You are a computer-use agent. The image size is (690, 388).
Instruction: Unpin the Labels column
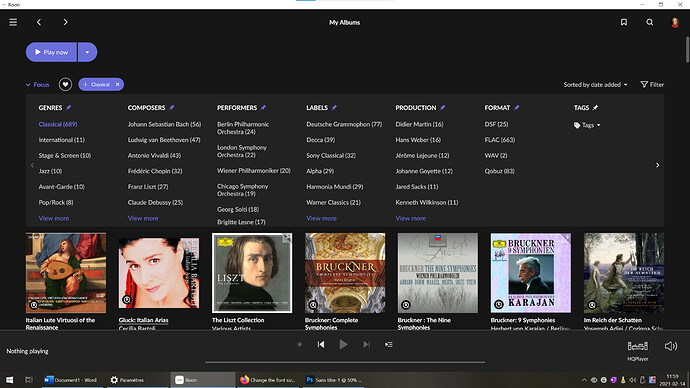click(x=334, y=107)
